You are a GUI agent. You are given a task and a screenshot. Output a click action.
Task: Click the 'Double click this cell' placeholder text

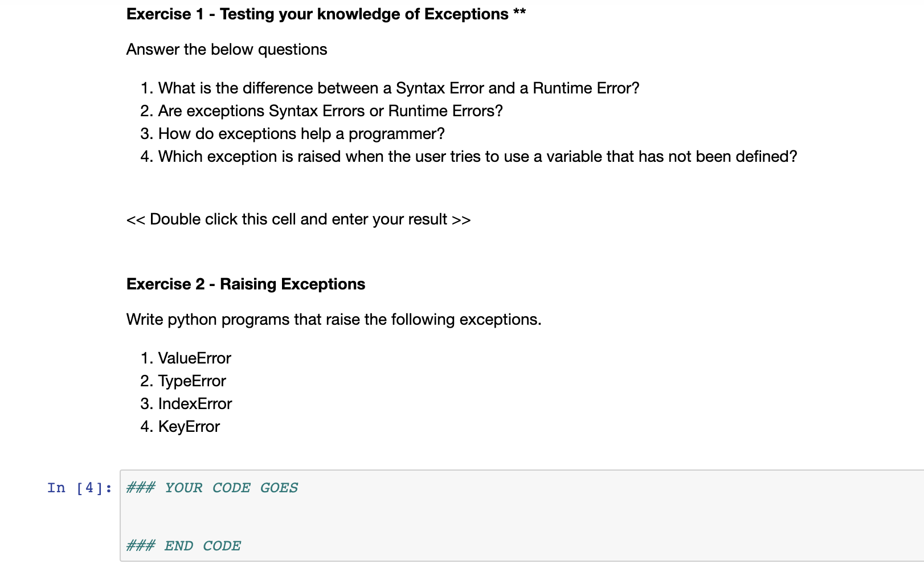click(299, 219)
